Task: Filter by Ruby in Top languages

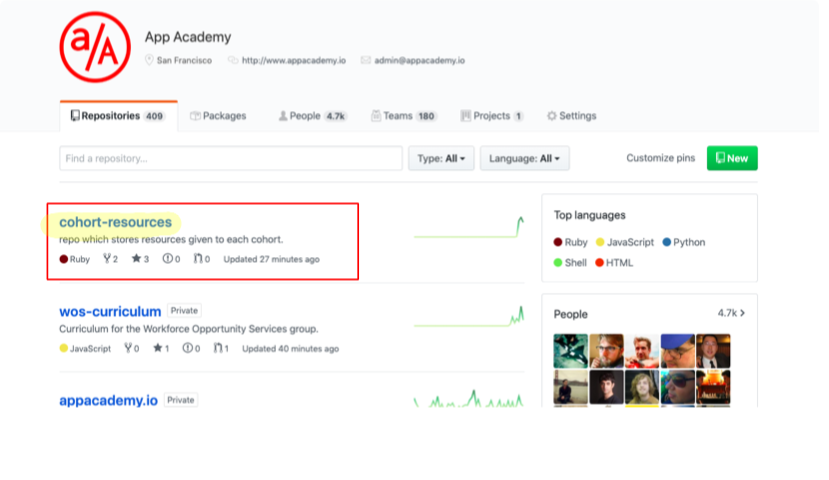Action: pyautogui.click(x=570, y=242)
